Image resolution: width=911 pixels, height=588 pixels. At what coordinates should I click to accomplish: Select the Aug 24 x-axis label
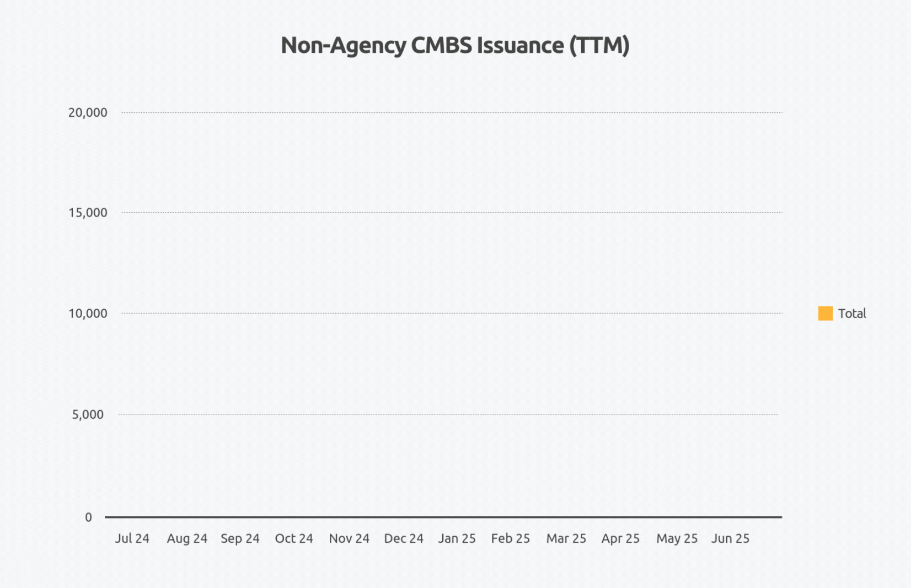point(187,538)
